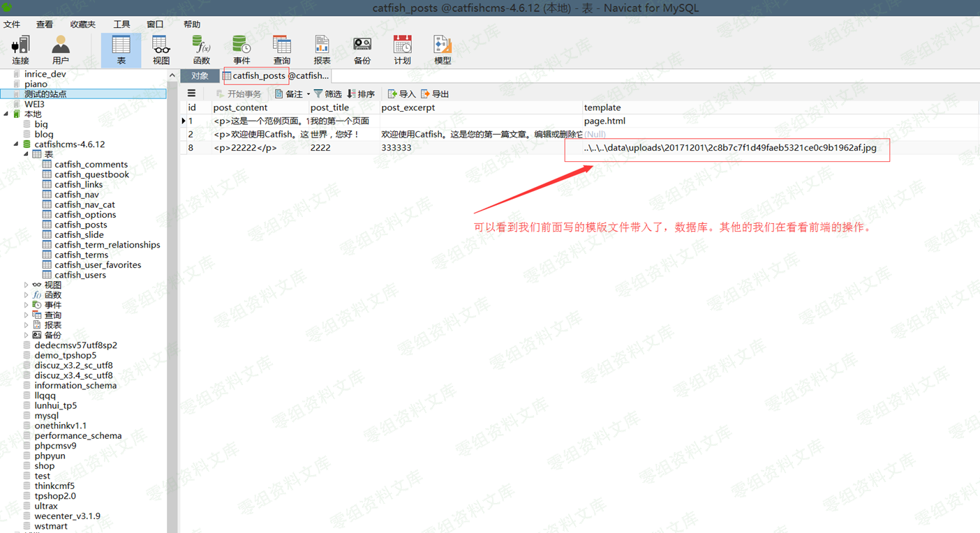Click the 筛选 (Filter) button
This screenshot has width=980, height=533.
[x=328, y=94]
